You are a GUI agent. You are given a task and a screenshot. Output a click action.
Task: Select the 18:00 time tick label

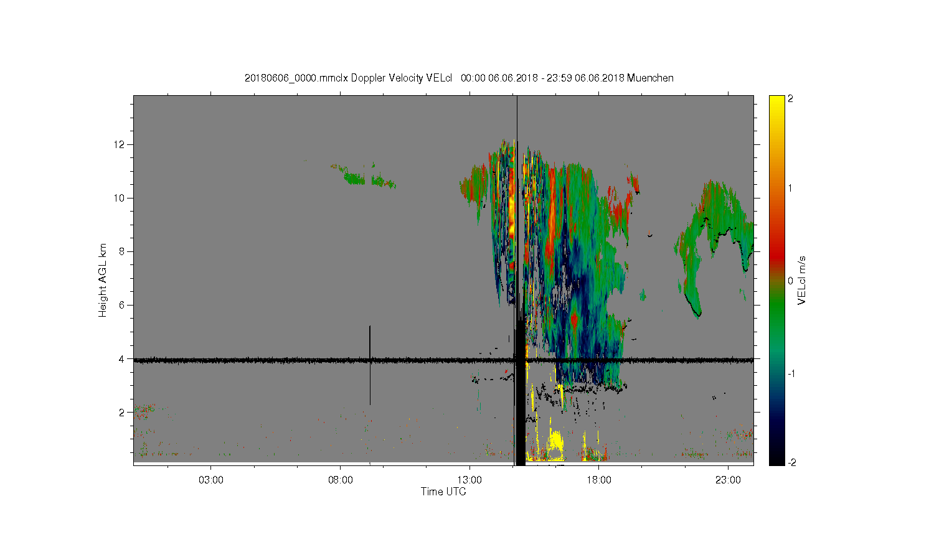click(598, 480)
